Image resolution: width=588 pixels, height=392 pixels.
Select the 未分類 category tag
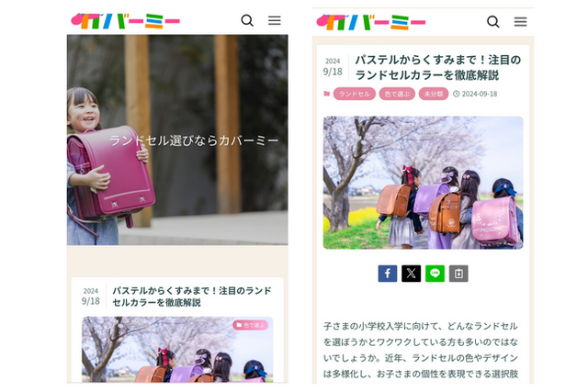434,94
